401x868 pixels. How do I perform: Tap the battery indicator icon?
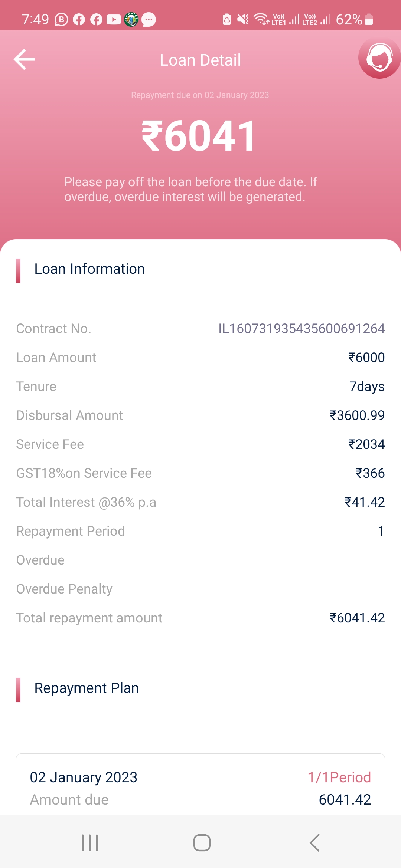369,19
